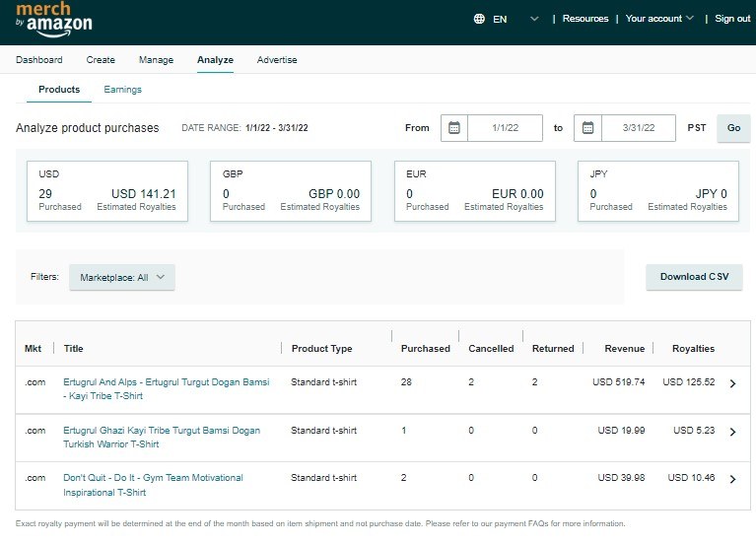Screen dimensions: 756x544
Task: Click the purchased count 28
Action: (x=406, y=382)
